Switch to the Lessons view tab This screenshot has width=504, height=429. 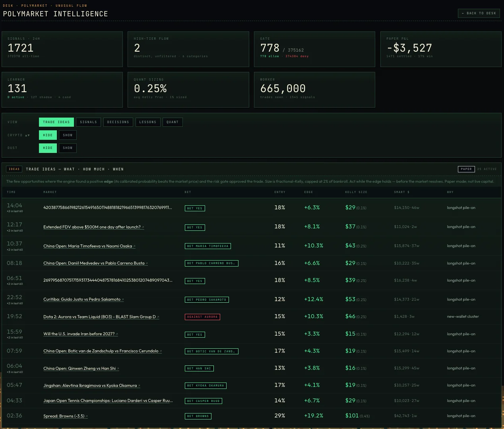pyautogui.click(x=148, y=122)
